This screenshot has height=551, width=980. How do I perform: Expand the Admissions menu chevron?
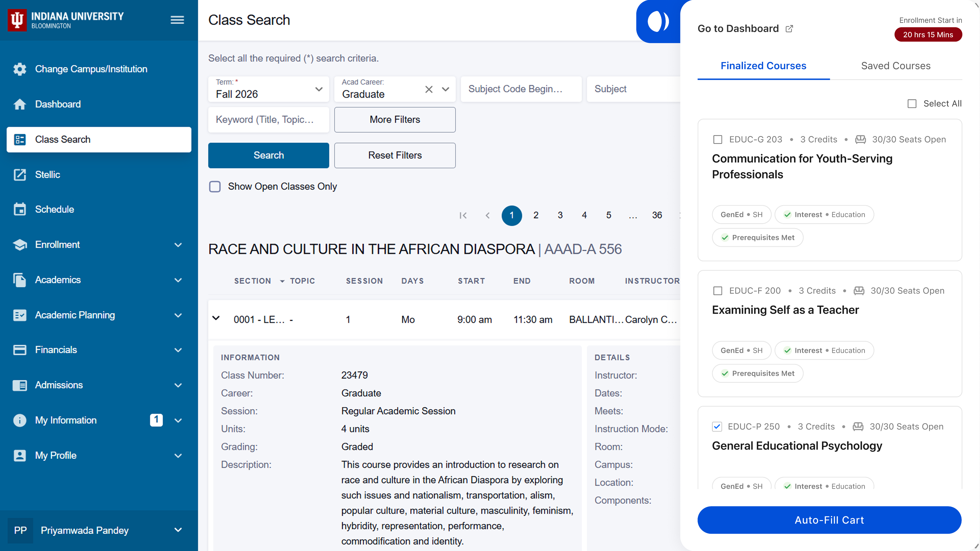pos(178,385)
